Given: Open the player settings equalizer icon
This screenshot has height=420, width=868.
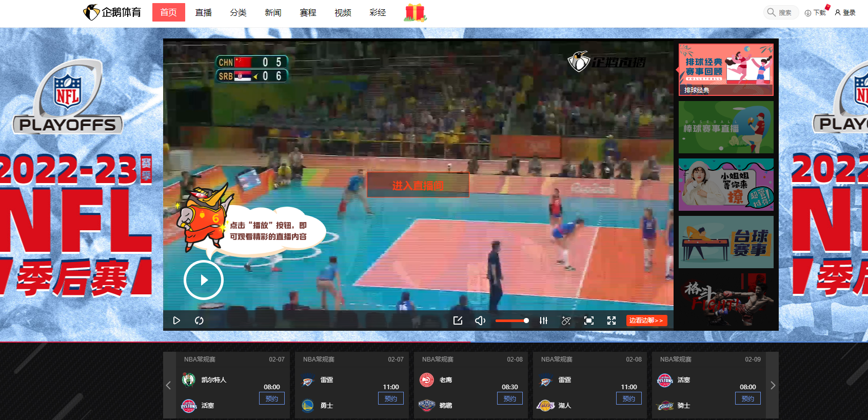Looking at the screenshot, I should (543, 321).
